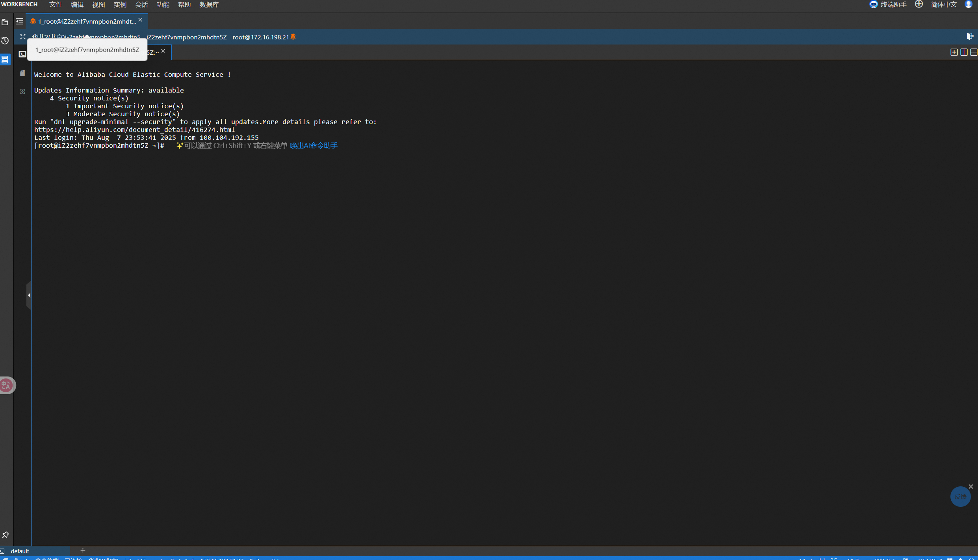Viewport: 978px width, 560px height.
Task: Add a new split terminal pane
Action: [954, 52]
